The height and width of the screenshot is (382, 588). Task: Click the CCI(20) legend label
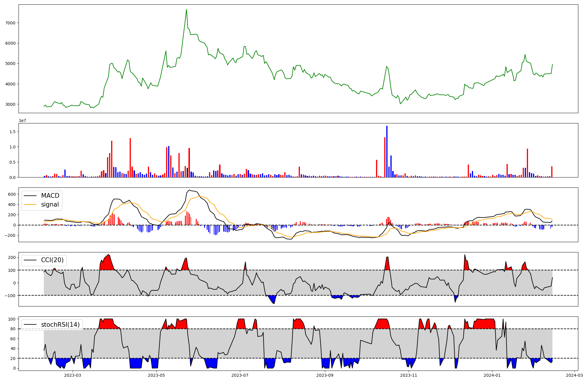point(52,260)
